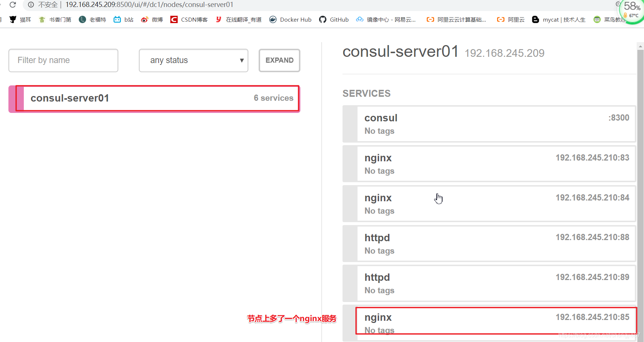Open the 阿里云云计算基础 bookmark
This screenshot has width=644, height=342.
(x=456, y=19)
